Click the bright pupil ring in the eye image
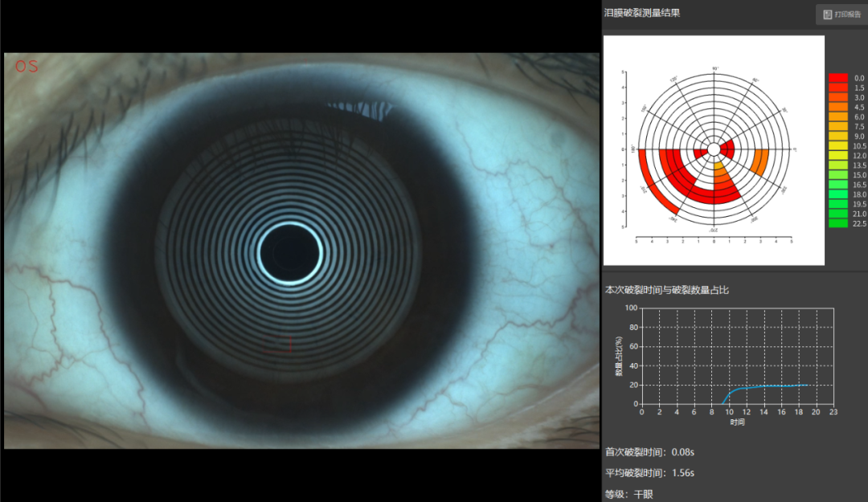The width and height of the screenshot is (868, 502). [291, 254]
